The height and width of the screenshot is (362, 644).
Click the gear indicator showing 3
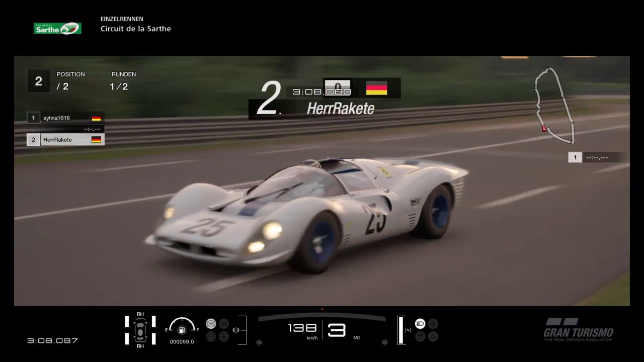337,330
